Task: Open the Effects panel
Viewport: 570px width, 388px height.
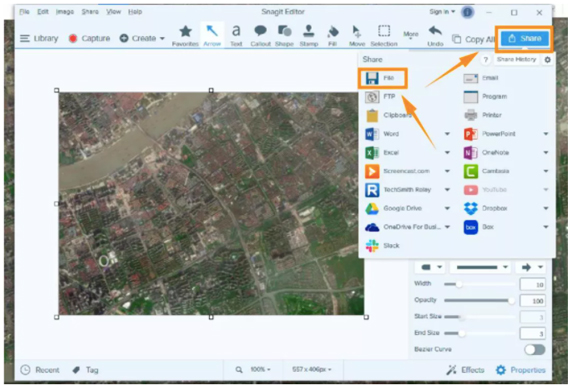Action: point(465,370)
